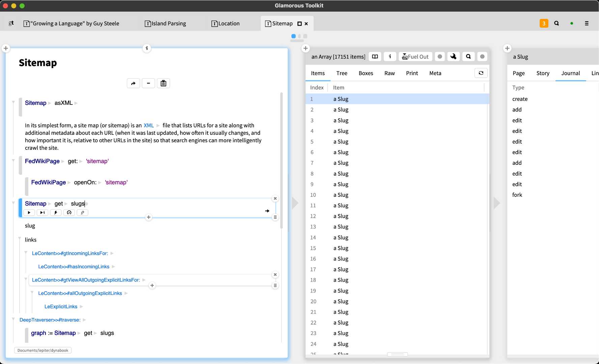This screenshot has width=599, height=364.
Task: Click the play-and-inspect snippet button
Action: (42, 212)
